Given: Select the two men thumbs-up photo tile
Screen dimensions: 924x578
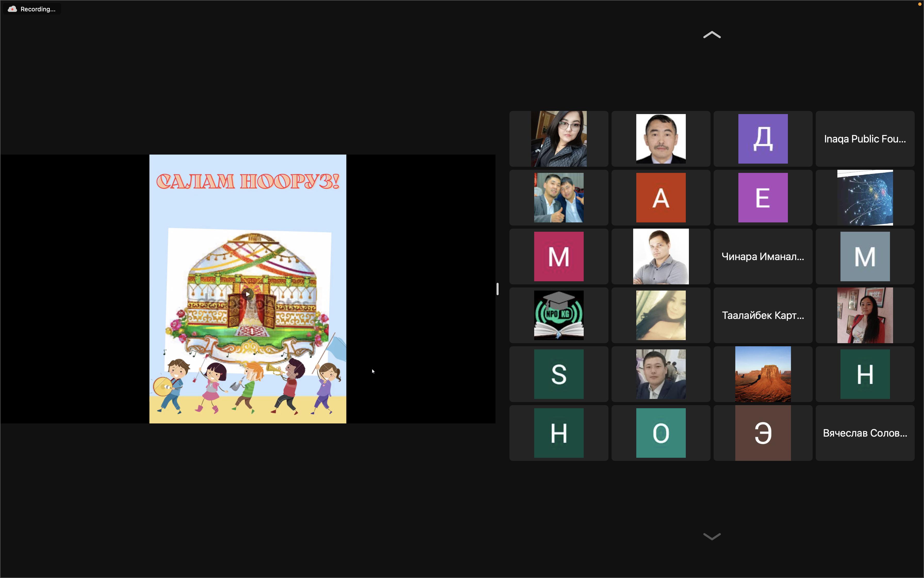Looking at the screenshot, I should click(x=559, y=198).
